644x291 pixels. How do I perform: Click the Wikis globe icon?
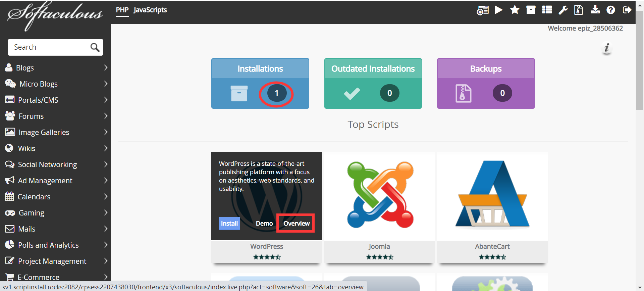click(9, 148)
